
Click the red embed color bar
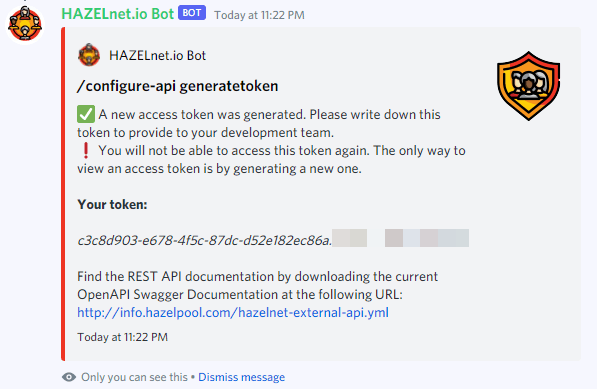pos(63,194)
